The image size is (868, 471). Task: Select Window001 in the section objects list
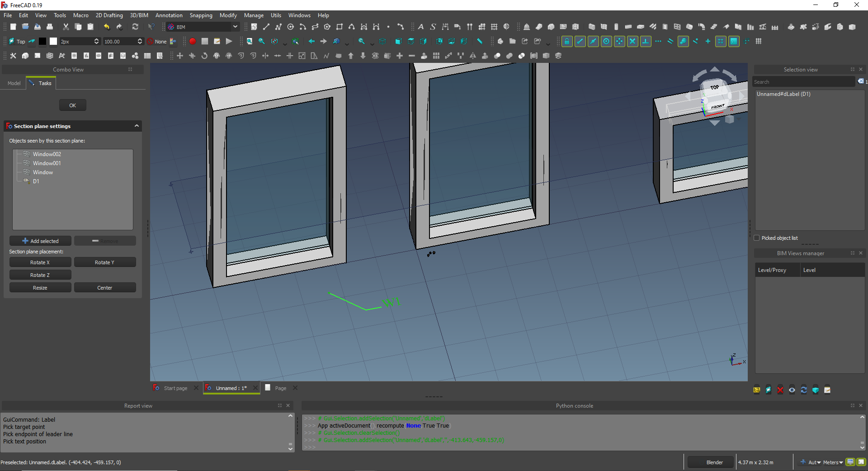(x=47, y=163)
